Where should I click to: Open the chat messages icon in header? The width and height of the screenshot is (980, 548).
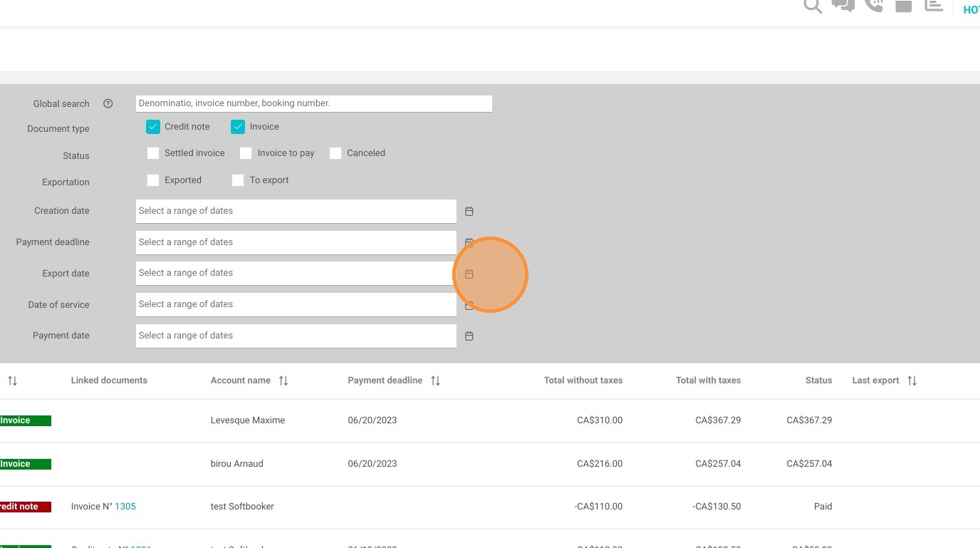pyautogui.click(x=843, y=6)
